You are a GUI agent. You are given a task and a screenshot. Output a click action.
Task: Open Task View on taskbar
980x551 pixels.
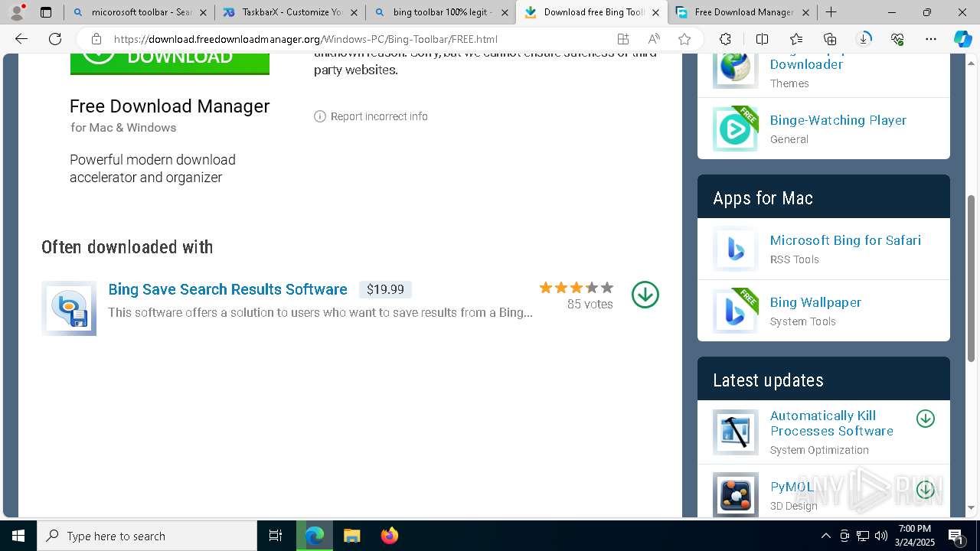pos(276,536)
